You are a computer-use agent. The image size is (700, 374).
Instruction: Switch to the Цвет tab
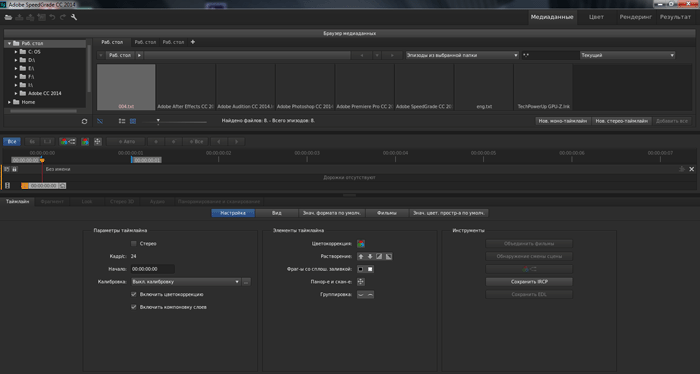596,17
